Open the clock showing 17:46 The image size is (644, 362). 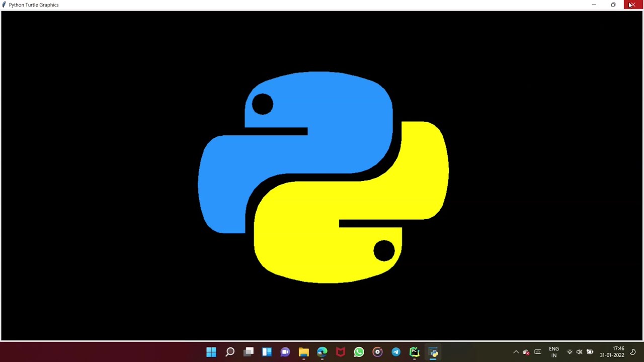point(618,348)
